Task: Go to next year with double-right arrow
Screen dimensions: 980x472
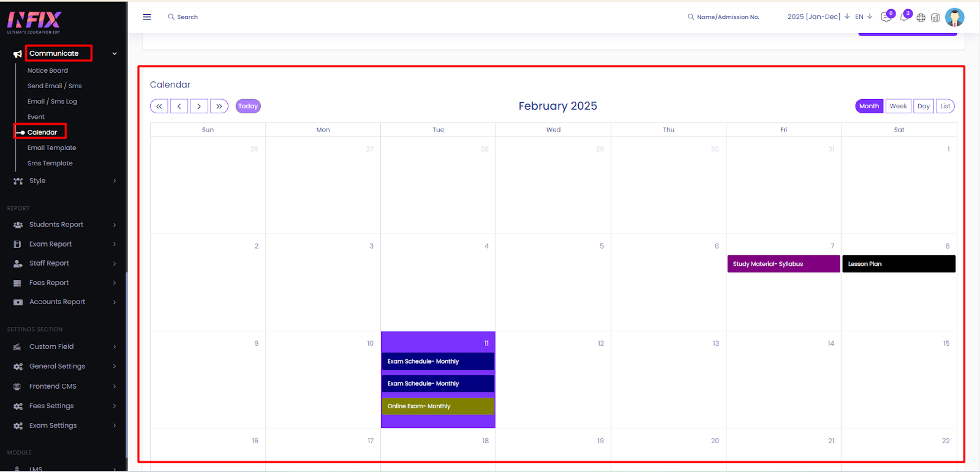Action: click(219, 107)
